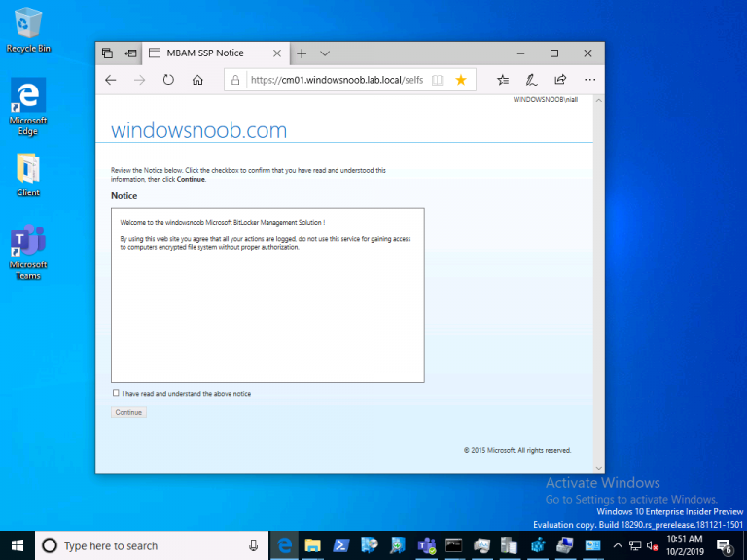Open Settings and more ellipsis menu

pyautogui.click(x=588, y=80)
